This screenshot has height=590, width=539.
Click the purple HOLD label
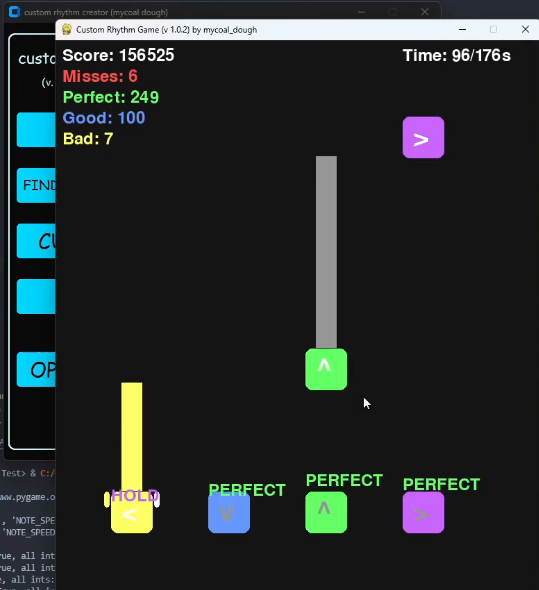pyautogui.click(x=134, y=496)
